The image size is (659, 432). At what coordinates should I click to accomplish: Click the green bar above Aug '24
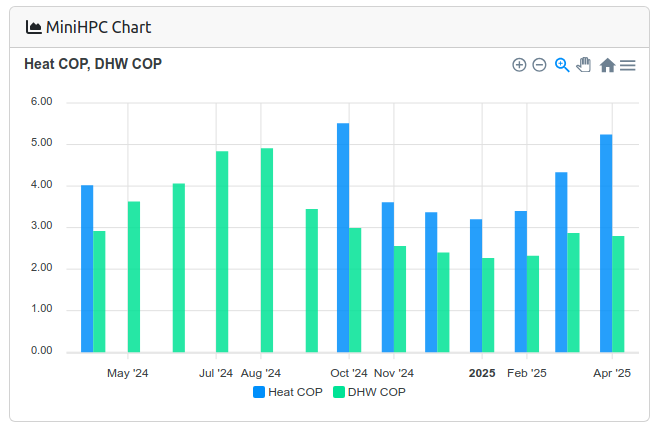[x=267, y=250]
